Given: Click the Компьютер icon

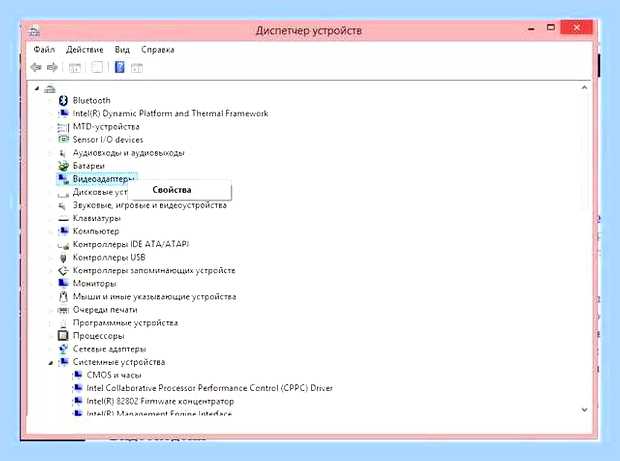Looking at the screenshot, I should pos(63,231).
